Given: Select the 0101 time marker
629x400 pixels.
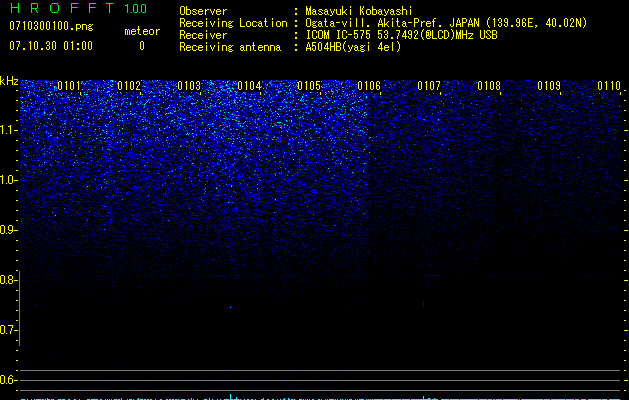Looking at the screenshot, I should (x=69, y=86).
